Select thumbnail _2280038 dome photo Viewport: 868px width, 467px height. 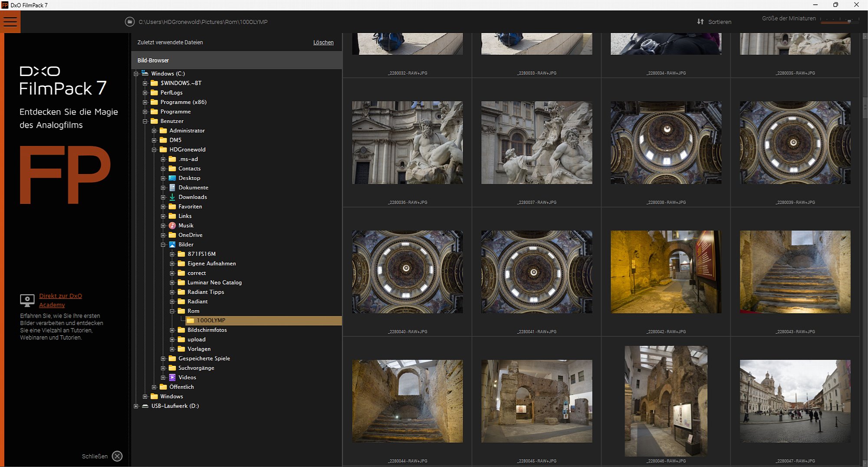(666, 142)
